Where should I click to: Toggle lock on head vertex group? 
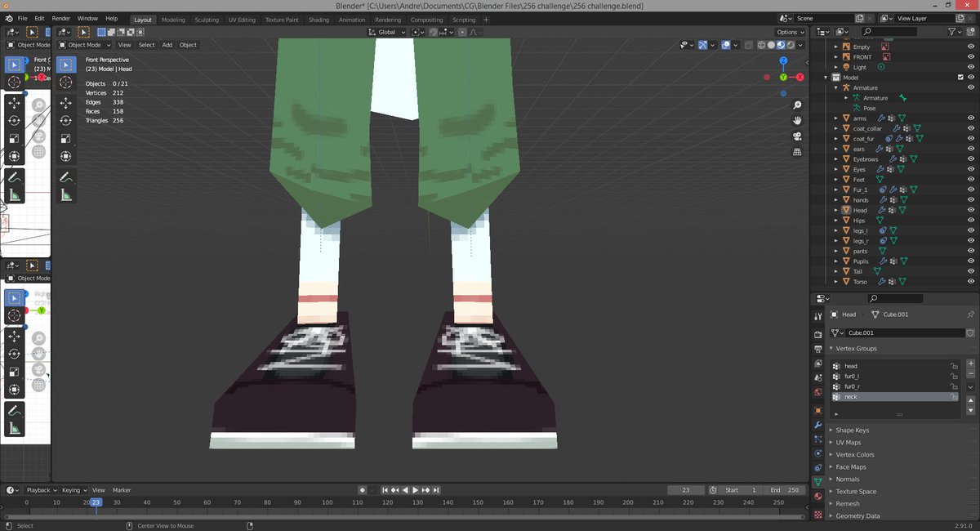pyautogui.click(x=953, y=366)
